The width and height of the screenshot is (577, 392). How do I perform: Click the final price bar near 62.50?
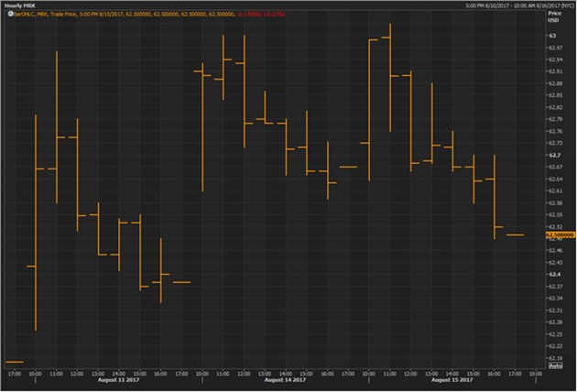point(514,234)
